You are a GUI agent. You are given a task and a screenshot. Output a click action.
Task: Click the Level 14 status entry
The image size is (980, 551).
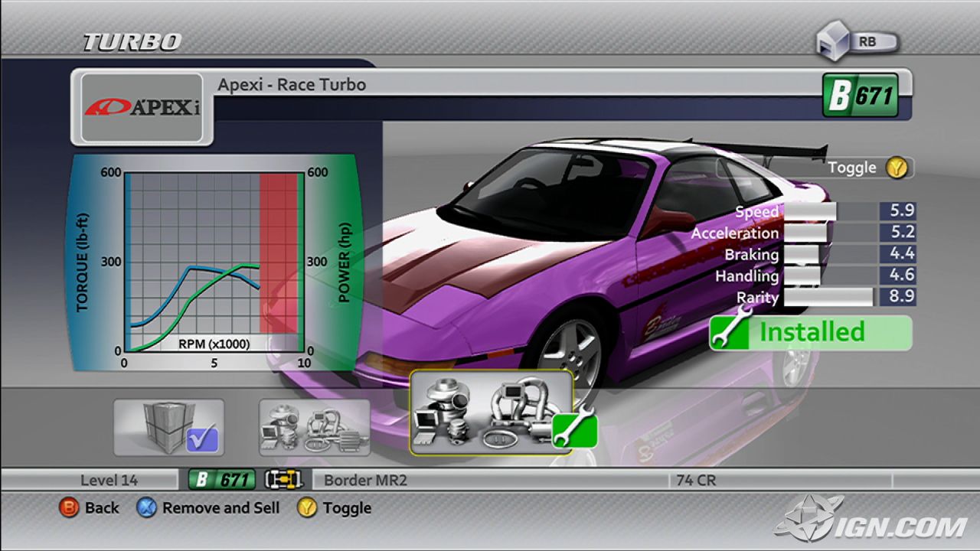pyautogui.click(x=109, y=481)
